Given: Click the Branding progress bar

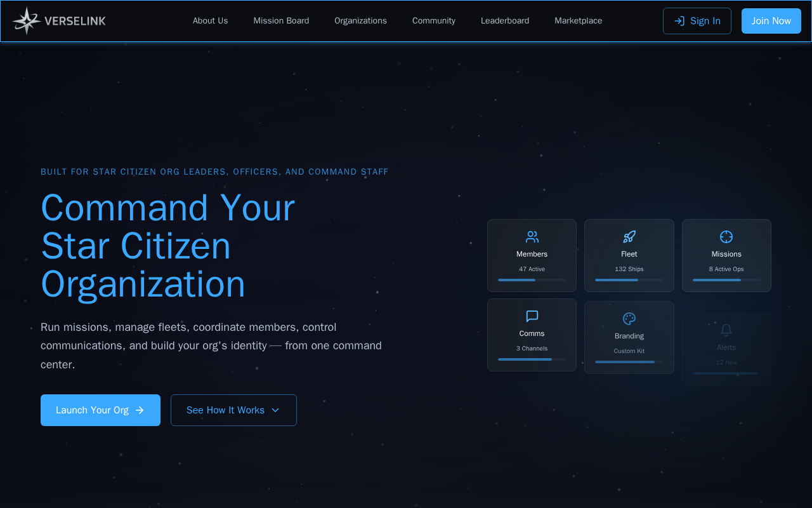Looking at the screenshot, I should tap(629, 362).
